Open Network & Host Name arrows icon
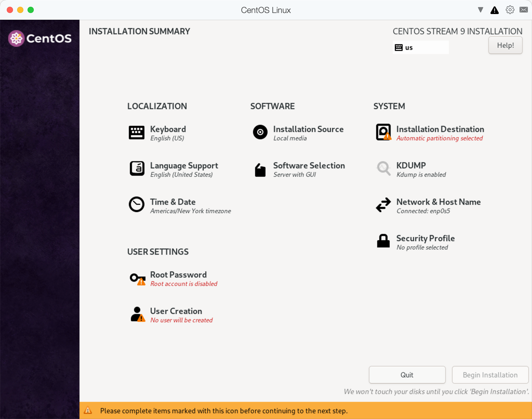This screenshot has height=419, width=532. click(383, 205)
